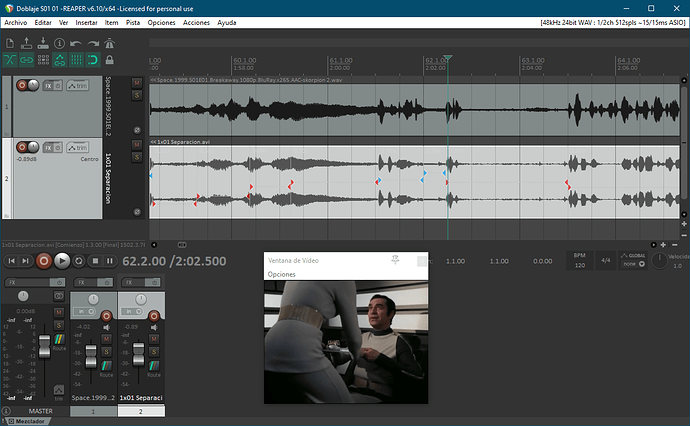Open Route for Space.1999 mixer strip
690x426 pixels.
click(106, 368)
